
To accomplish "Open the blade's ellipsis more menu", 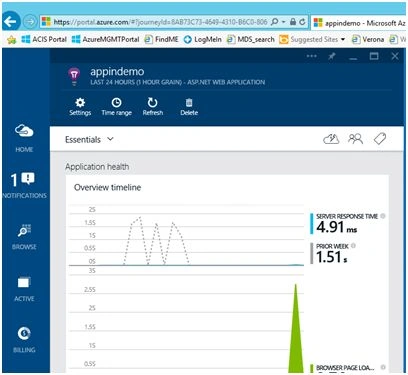I will click(312, 56).
